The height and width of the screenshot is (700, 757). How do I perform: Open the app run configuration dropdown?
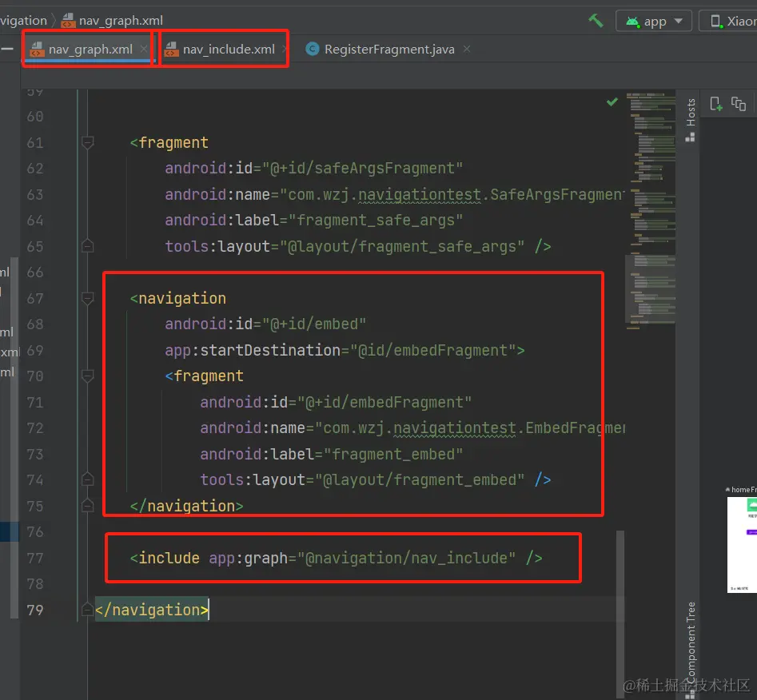point(654,22)
